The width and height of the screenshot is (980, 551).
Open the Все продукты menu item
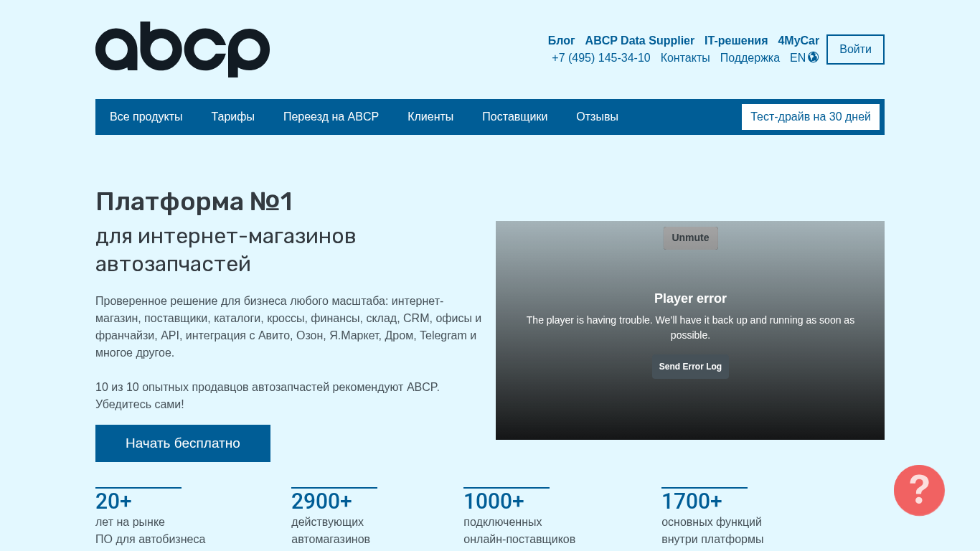[x=146, y=117]
